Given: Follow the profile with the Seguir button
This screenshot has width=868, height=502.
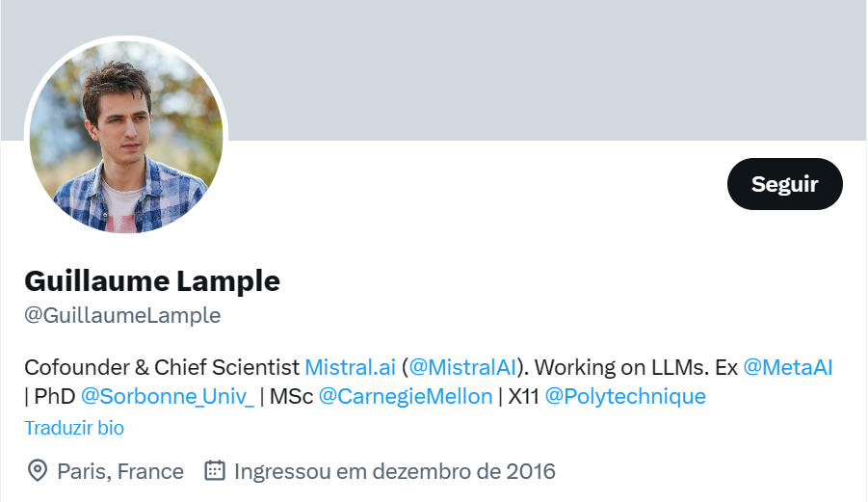Looking at the screenshot, I should click(x=784, y=184).
